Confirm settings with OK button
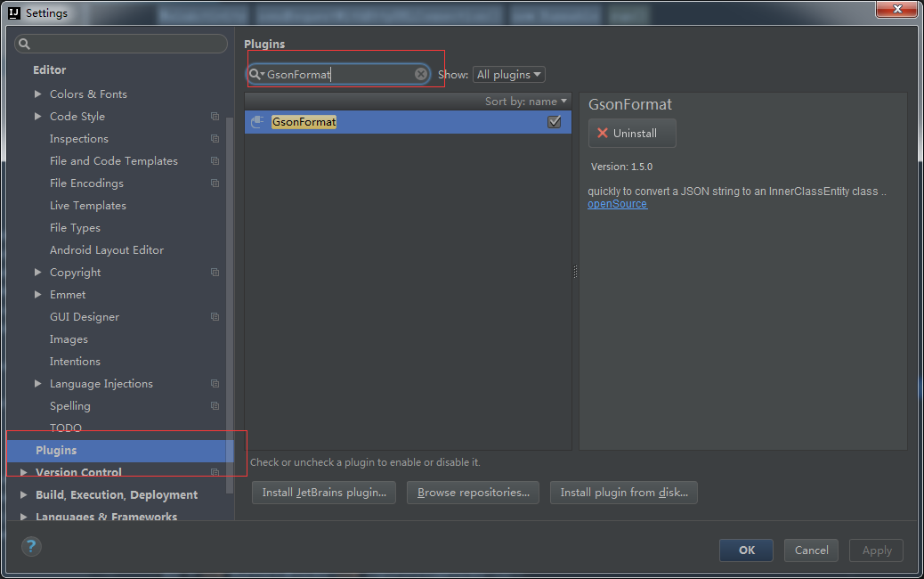 tap(746, 550)
